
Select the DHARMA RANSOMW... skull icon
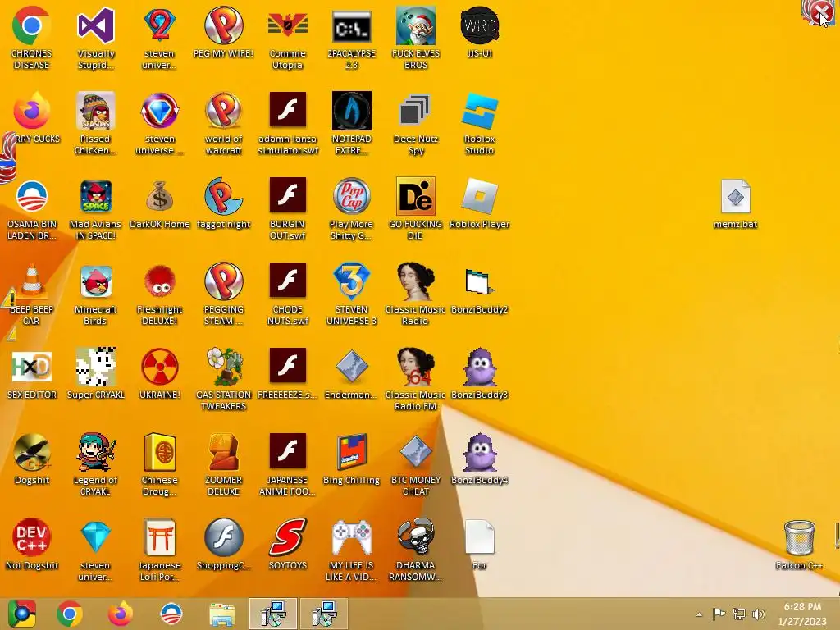tap(415, 537)
